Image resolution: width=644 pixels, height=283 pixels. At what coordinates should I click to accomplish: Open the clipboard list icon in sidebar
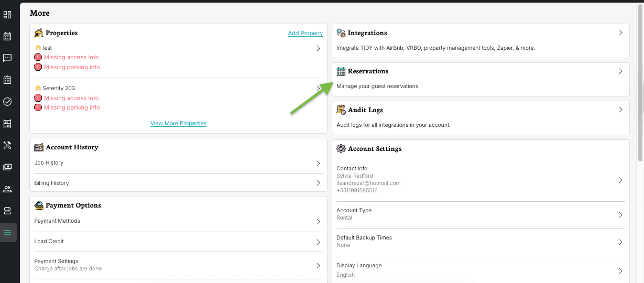[x=7, y=80]
